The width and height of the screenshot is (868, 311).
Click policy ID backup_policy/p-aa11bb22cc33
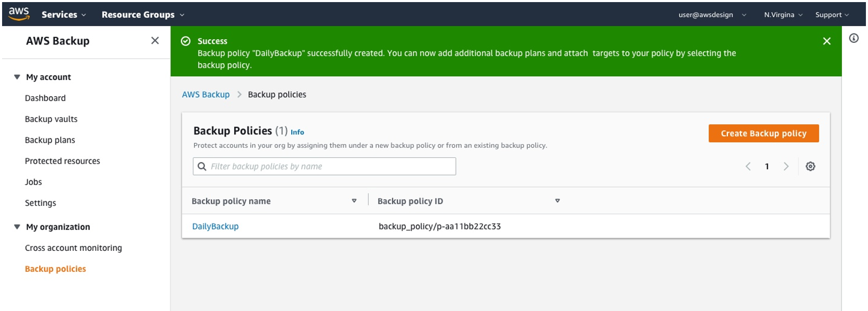(x=440, y=226)
